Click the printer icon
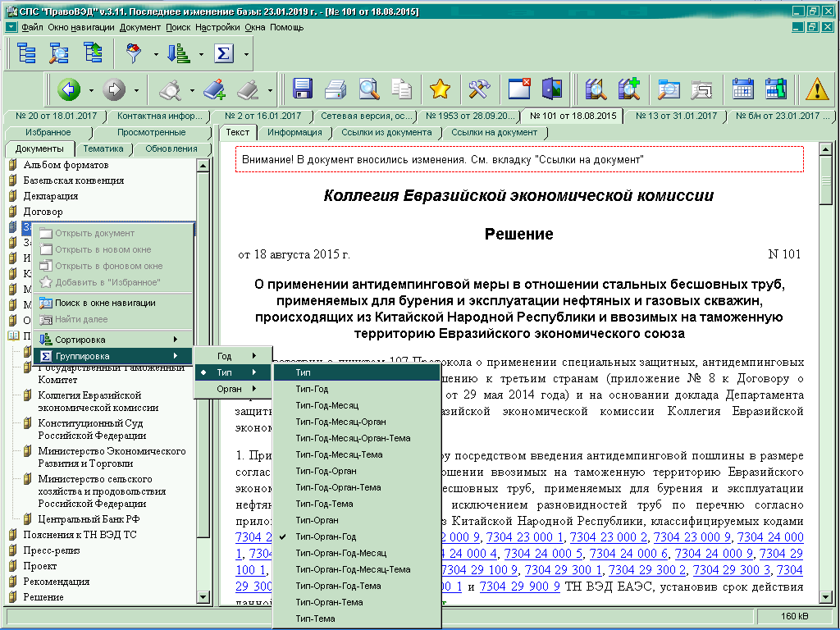The image size is (840, 630). point(336,89)
